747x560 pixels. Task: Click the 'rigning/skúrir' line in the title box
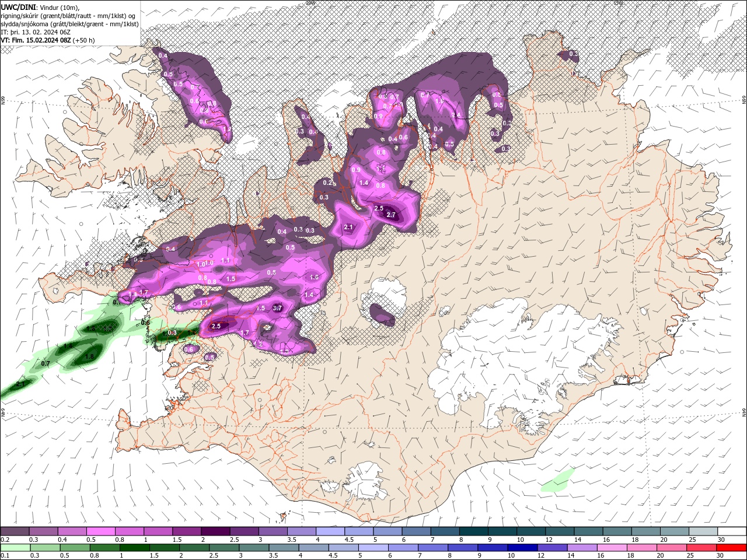click(69, 15)
